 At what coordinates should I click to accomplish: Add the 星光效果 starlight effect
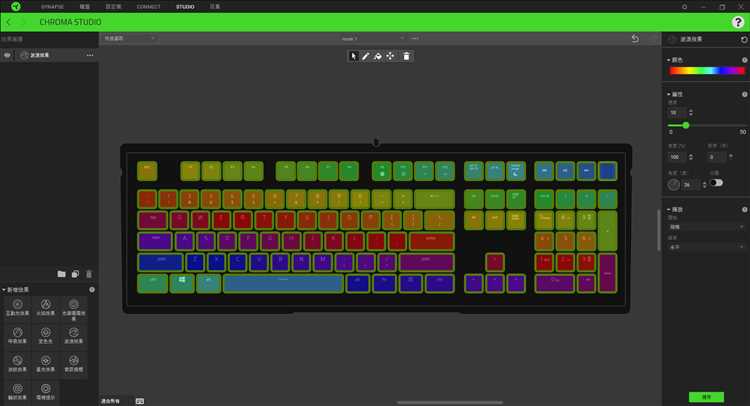pyautogui.click(x=45, y=363)
